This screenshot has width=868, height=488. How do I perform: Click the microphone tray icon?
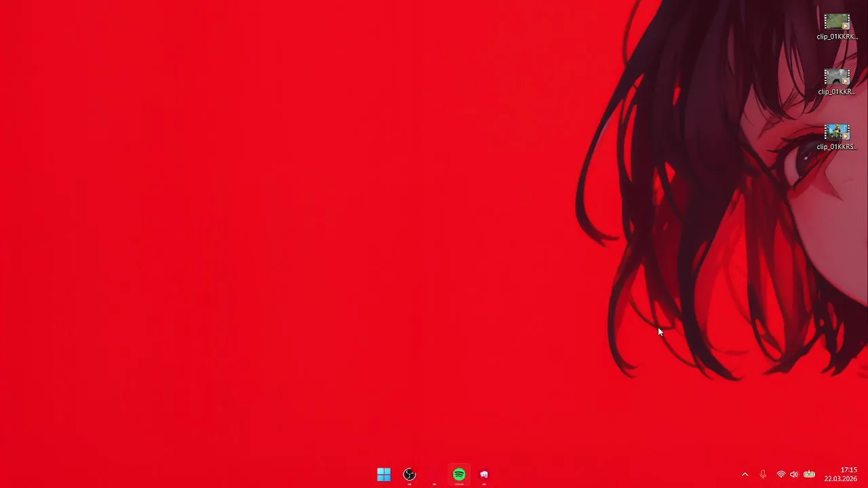763,474
